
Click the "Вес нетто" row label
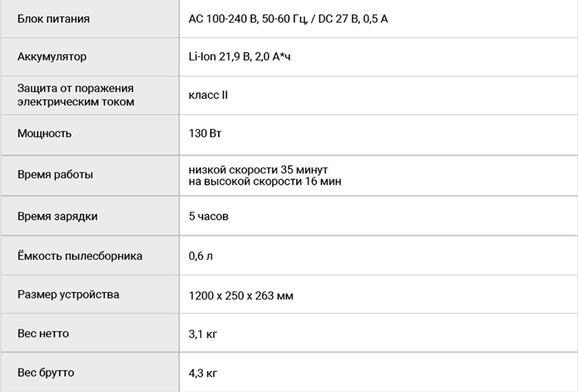(x=43, y=334)
